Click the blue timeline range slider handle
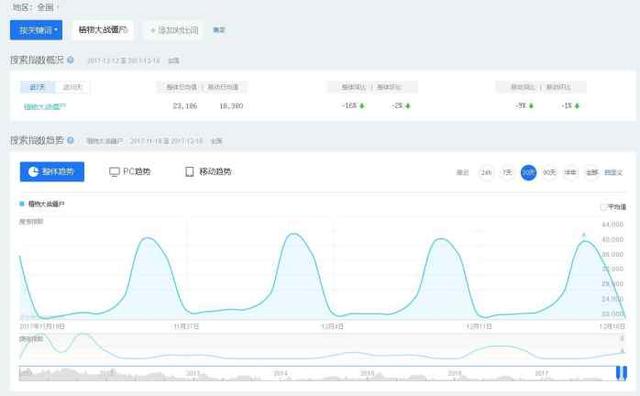This screenshot has width=640, height=396. [x=621, y=373]
